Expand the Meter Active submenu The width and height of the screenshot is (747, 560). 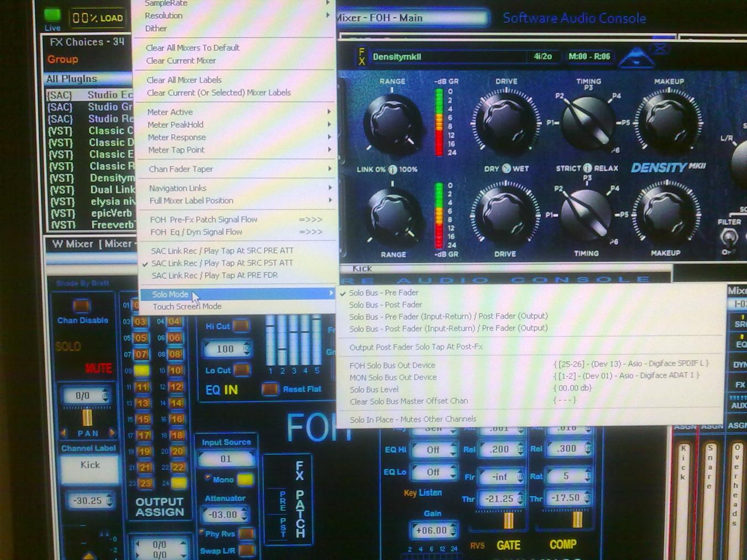pyautogui.click(x=238, y=112)
